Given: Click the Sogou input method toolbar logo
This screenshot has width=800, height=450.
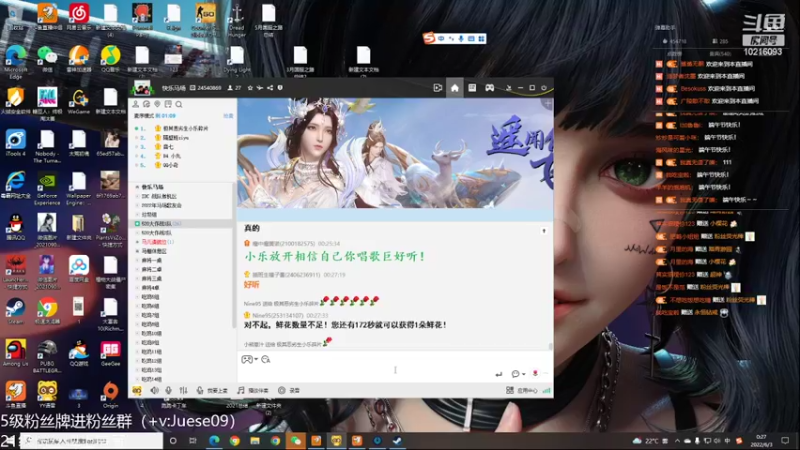Looking at the screenshot, I should (x=429, y=38).
